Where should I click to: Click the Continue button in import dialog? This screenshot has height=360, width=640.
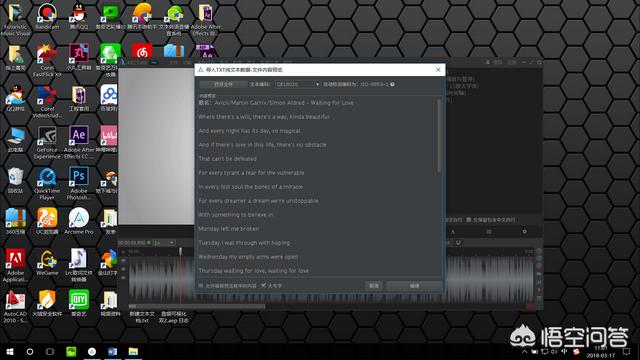click(414, 286)
